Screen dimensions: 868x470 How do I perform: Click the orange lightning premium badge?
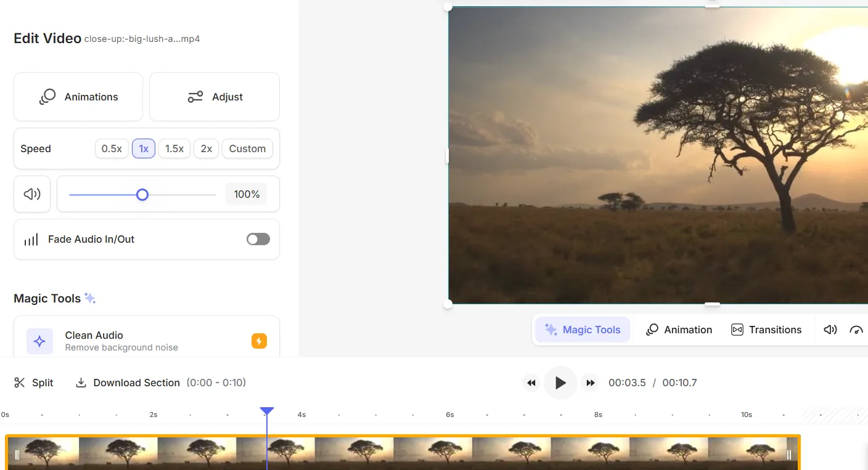[259, 341]
